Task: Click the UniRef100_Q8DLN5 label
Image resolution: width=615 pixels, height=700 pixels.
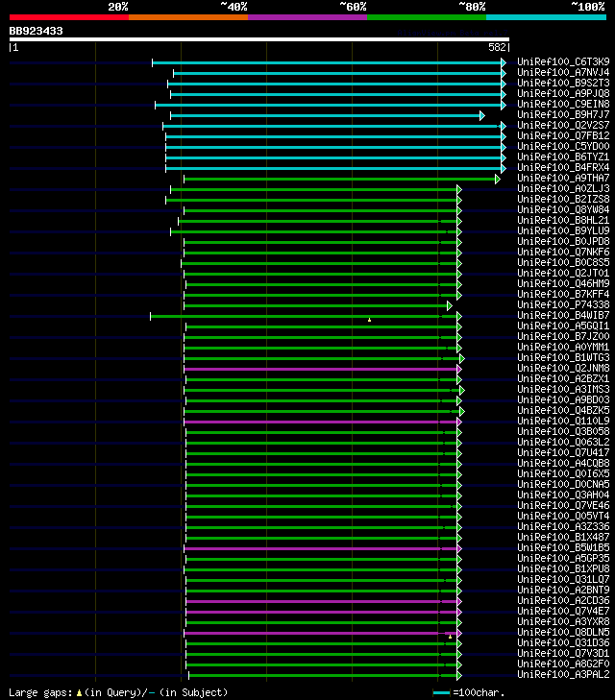Action: click(563, 632)
